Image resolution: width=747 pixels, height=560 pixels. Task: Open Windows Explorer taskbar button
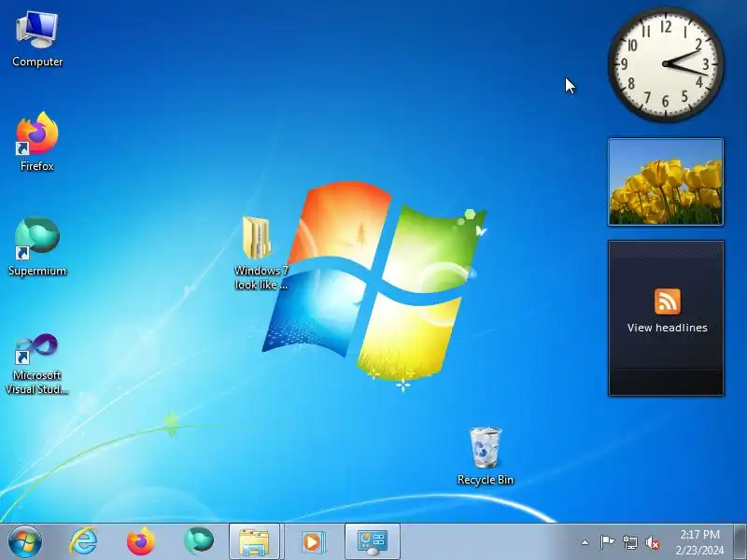coord(255,542)
